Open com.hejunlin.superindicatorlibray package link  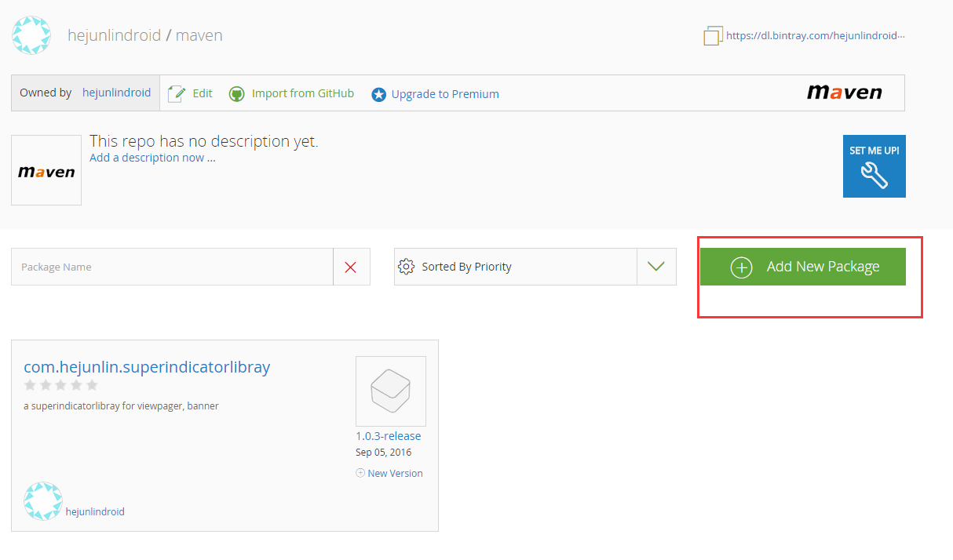pyautogui.click(x=147, y=366)
